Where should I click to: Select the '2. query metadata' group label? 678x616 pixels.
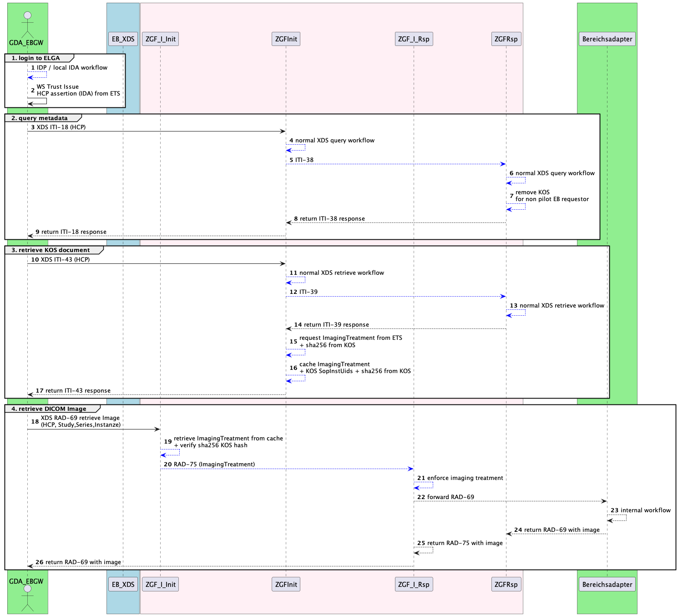coord(40,118)
